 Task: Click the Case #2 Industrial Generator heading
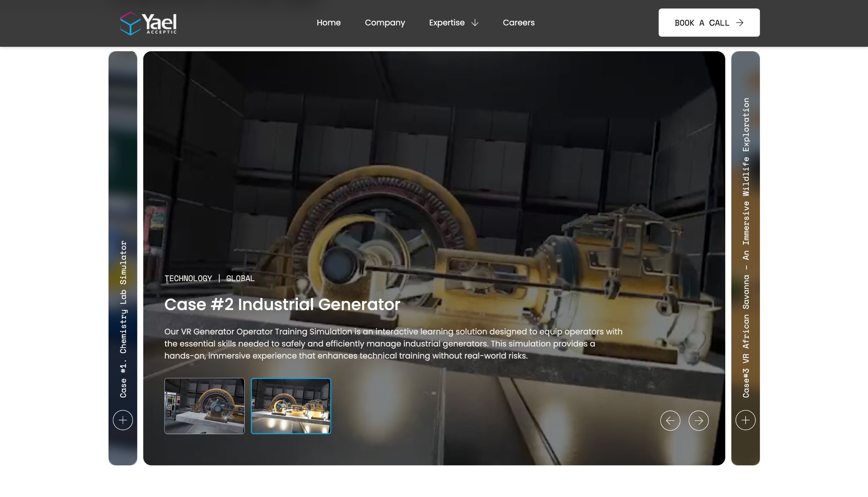tap(282, 304)
